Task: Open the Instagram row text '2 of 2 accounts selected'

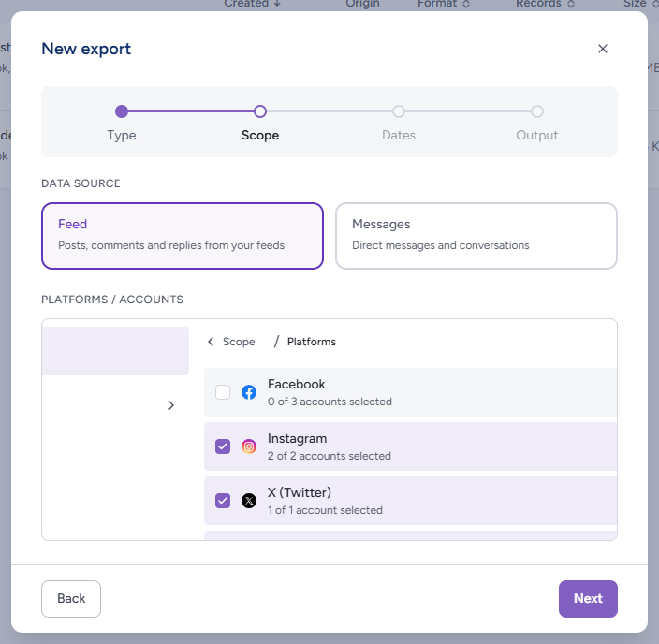Action: coord(329,456)
